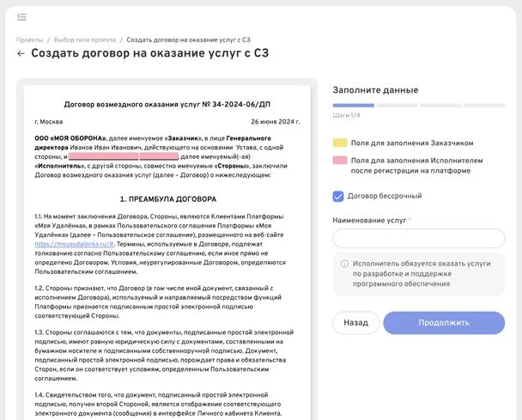Click the Поля для заполнения Заказчиком label
This screenshot has height=420, width=522.
[412, 143]
